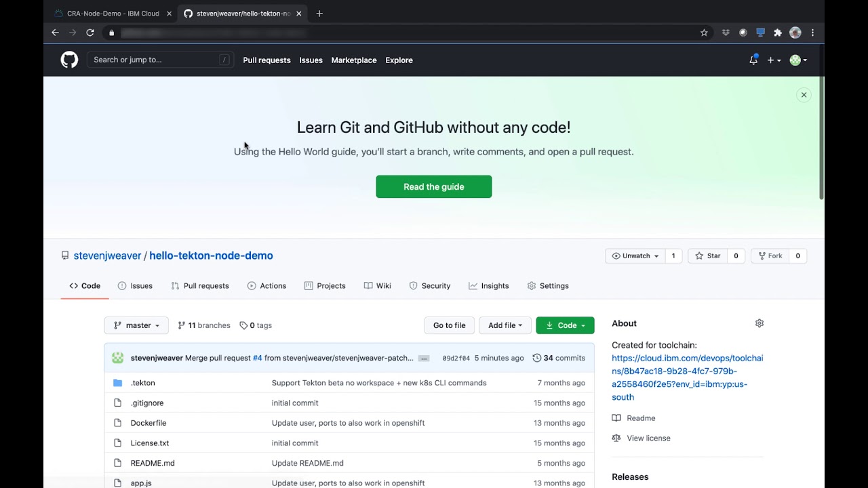Focus the Search or jump to field

coord(160,60)
